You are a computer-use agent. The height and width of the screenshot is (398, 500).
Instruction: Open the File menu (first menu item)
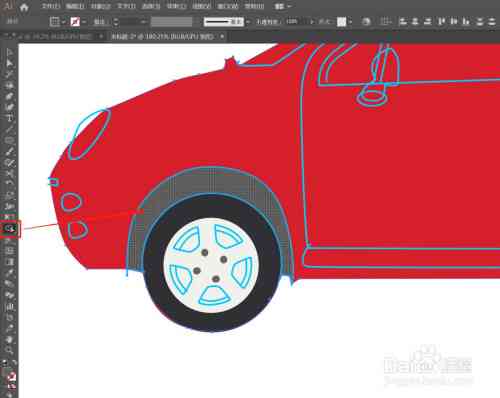pyautogui.click(x=51, y=6)
